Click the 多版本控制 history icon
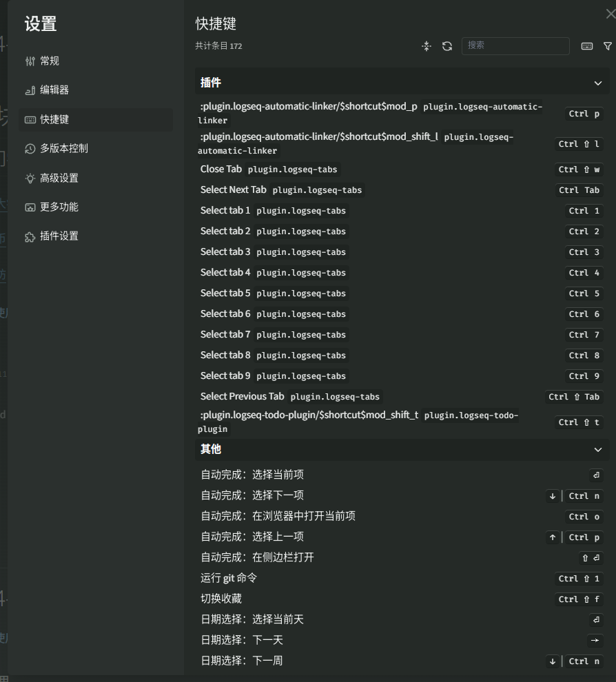616x682 pixels. point(30,149)
